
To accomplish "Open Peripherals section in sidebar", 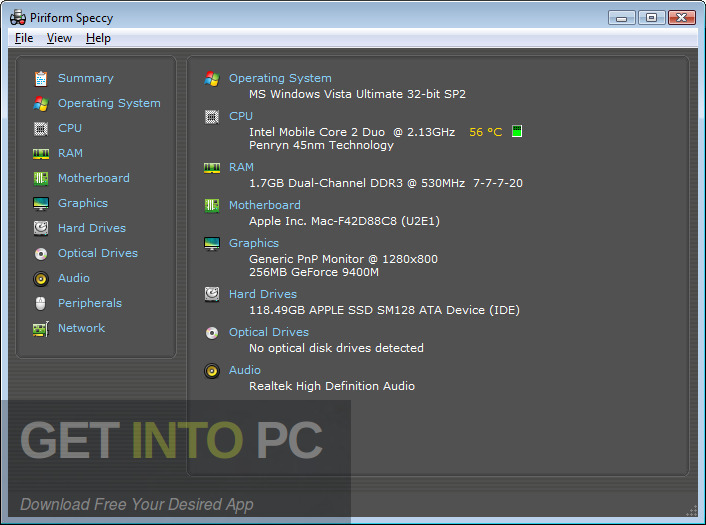I will tap(90, 303).
